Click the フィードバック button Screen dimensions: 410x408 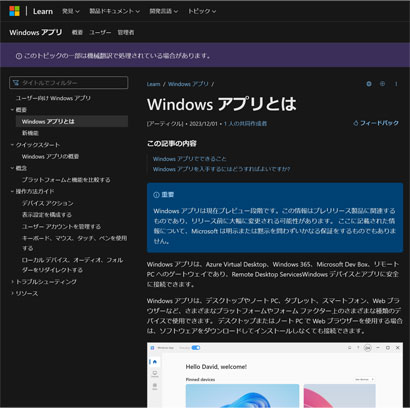click(376, 123)
